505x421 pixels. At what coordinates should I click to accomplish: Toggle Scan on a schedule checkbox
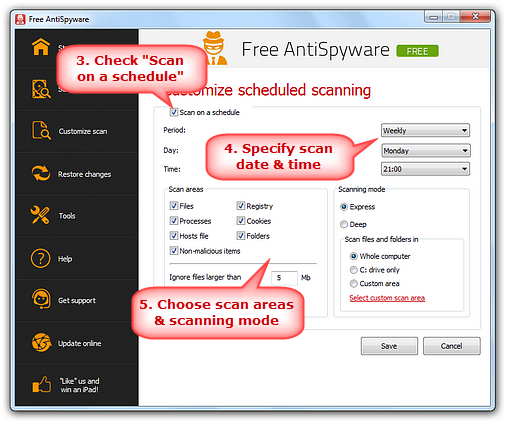pos(174,112)
